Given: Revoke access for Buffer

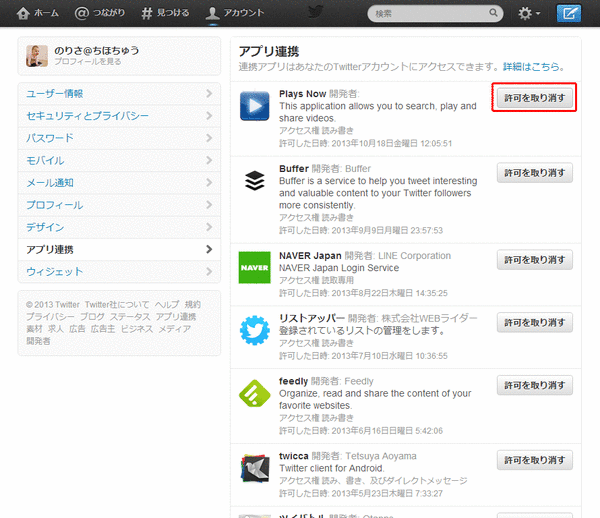Looking at the screenshot, I should 535,173.
